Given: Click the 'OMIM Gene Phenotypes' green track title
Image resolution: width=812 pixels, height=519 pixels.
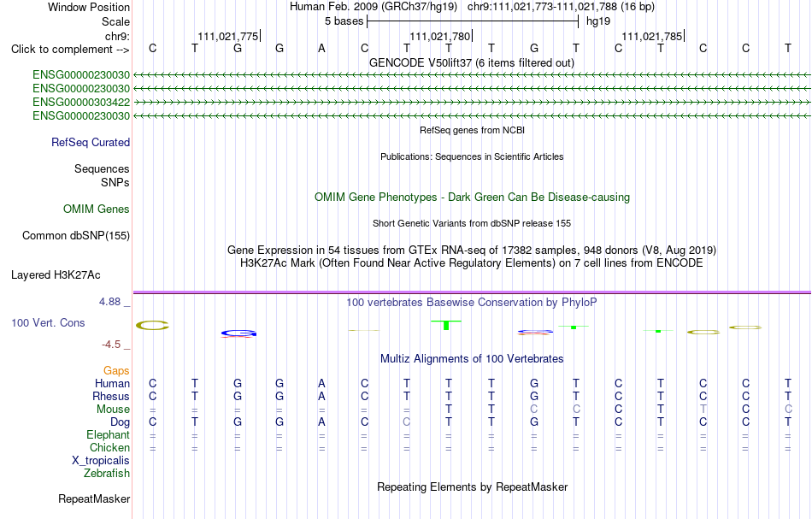Looking at the screenshot, I should click(472, 197).
